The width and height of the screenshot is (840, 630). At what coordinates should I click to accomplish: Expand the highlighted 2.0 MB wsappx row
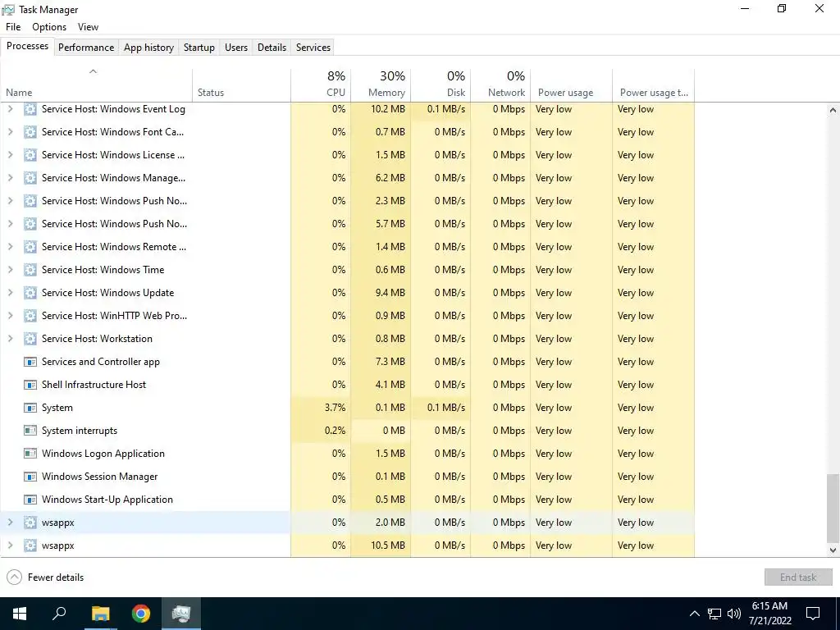point(10,523)
